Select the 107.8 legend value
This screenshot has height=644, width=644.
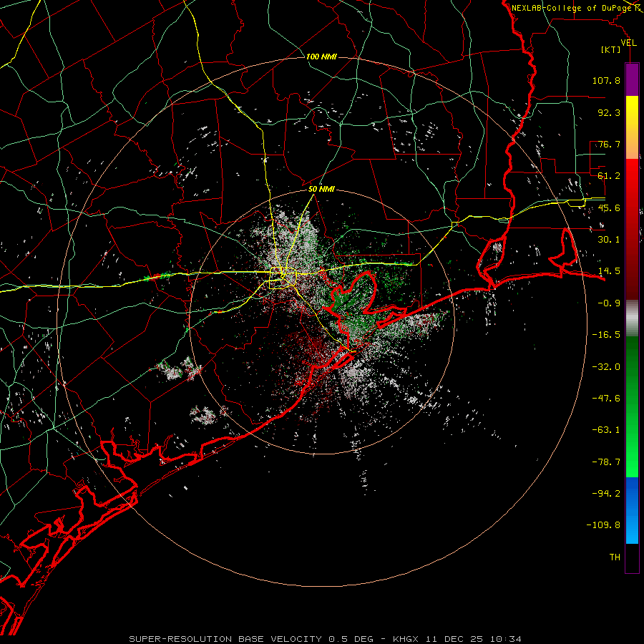tap(606, 80)
